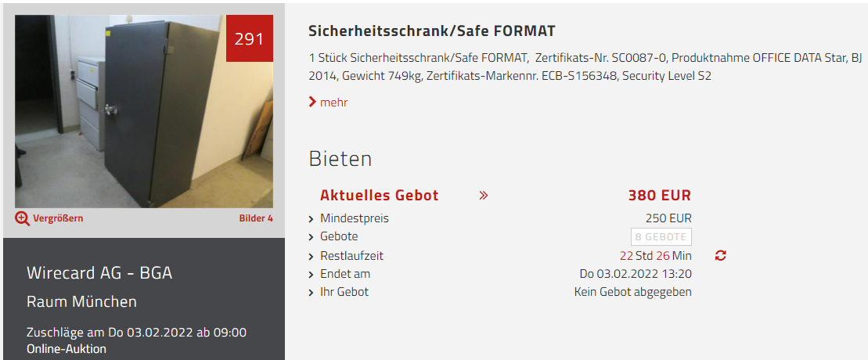Viewport: 868px width, 360px height.
Task: Click the arrow next to Endet am
Action: point(312,275)
